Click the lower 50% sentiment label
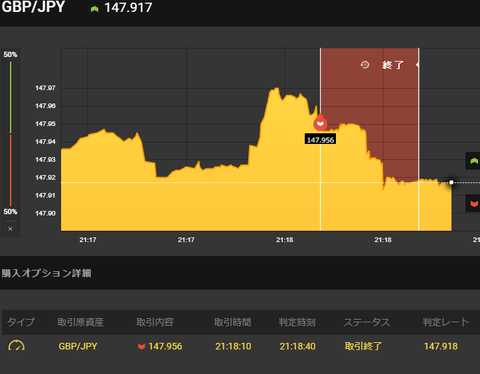 10,212
